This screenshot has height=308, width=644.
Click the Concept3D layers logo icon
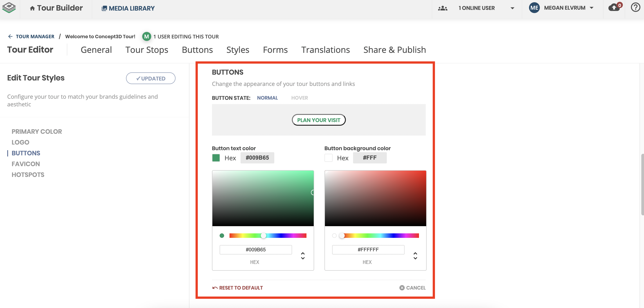(9, 8)
